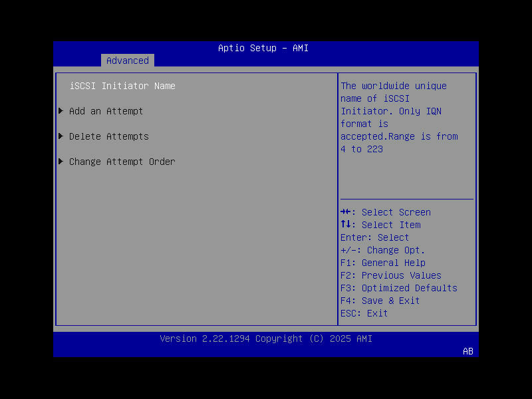This screenshot has width=532, height=399.
Task: Click F4: Save & Exit legend entry
Action: coord(382,301)
